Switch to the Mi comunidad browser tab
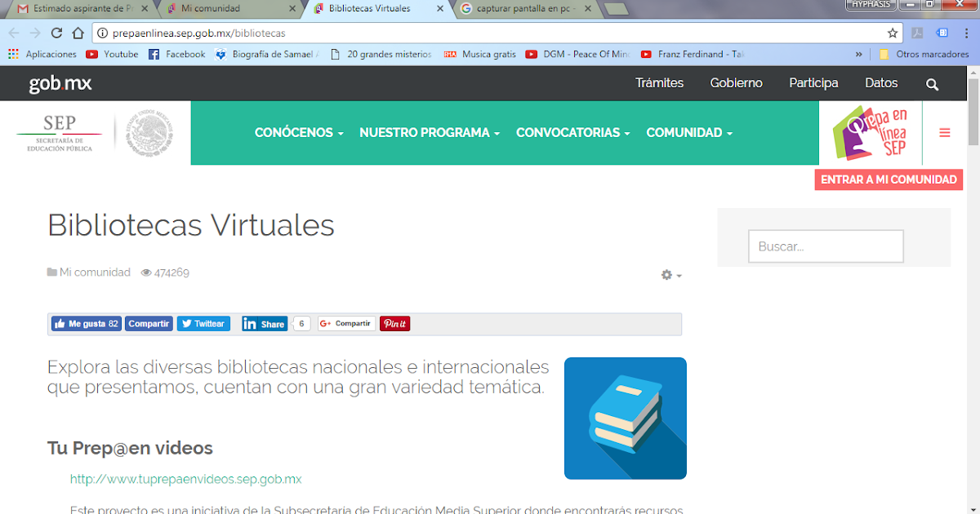980x514 pixels. [x=220, y=11]
